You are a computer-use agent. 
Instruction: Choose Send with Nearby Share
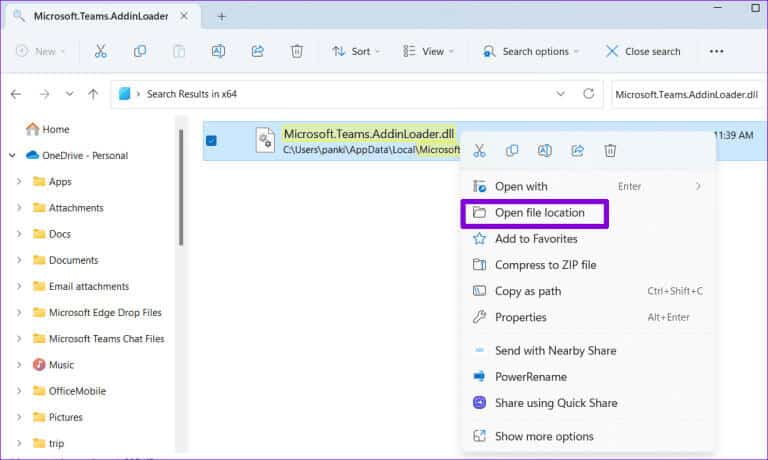[x=586, y=350]
